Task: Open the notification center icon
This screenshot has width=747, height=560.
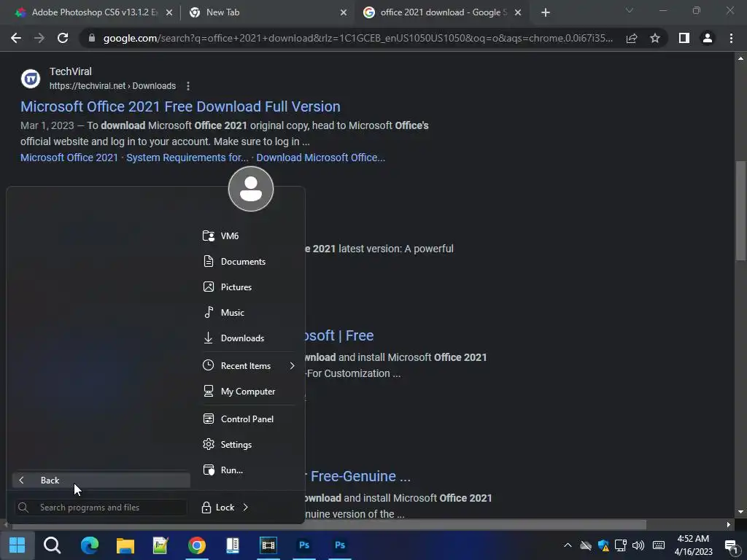Action: [731, 545]
